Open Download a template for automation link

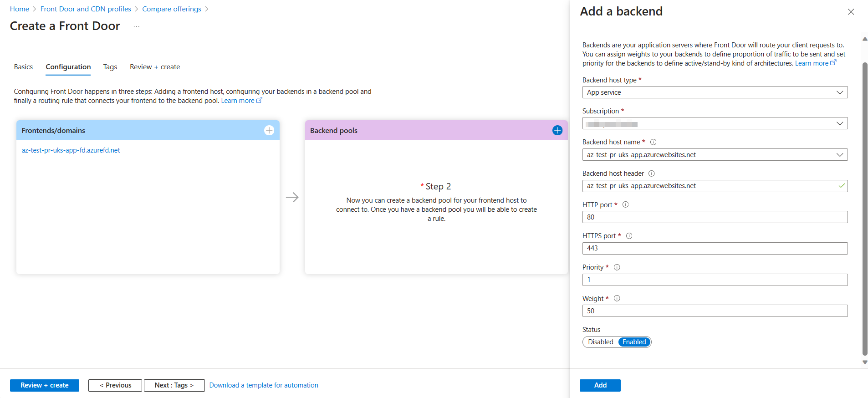[264, 385]
